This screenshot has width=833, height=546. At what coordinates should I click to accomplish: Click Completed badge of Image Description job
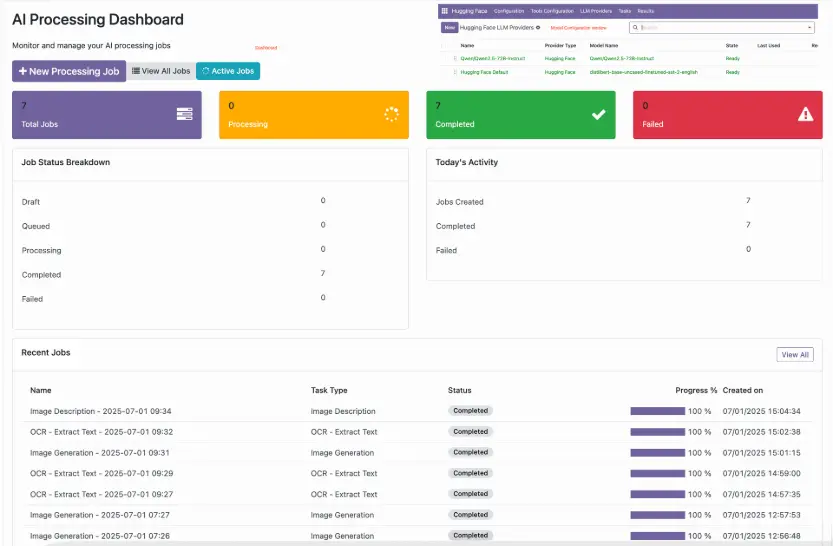[470, 411]
